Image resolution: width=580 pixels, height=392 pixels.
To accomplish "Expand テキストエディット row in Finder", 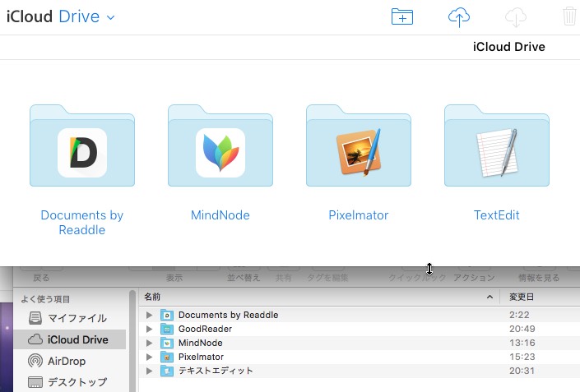I will pos(149,371).
